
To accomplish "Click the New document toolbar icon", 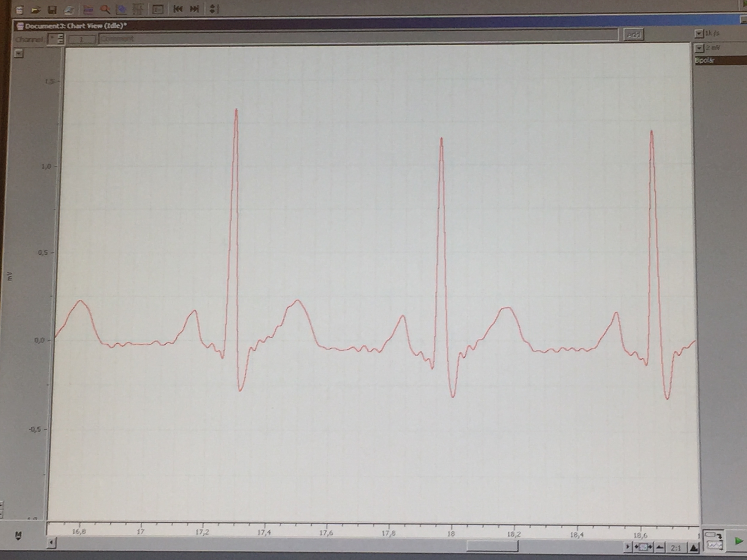I will click(x=20, y=10).
